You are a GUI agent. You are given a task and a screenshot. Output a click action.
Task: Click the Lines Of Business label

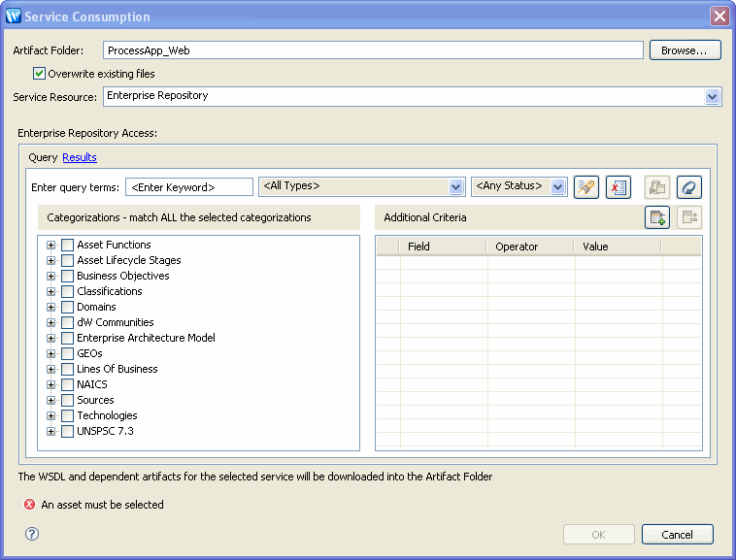pos(117,369)
